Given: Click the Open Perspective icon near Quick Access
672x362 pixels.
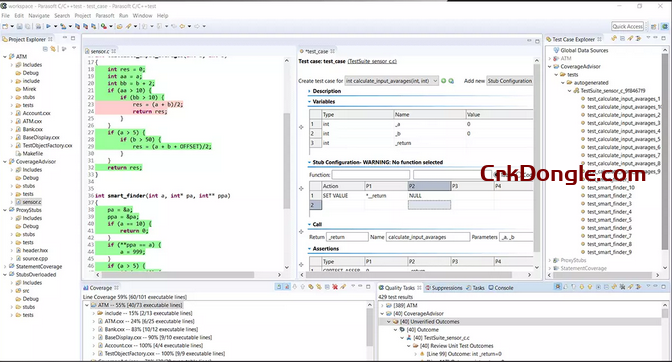Looking at the screenshot, I should pyautogui.click(x=654, y=27).
